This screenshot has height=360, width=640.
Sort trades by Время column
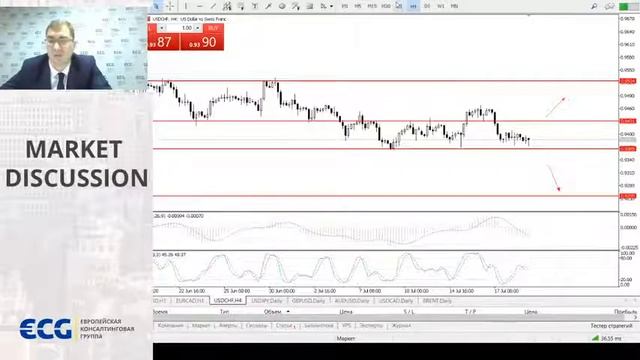pos(160,312)
